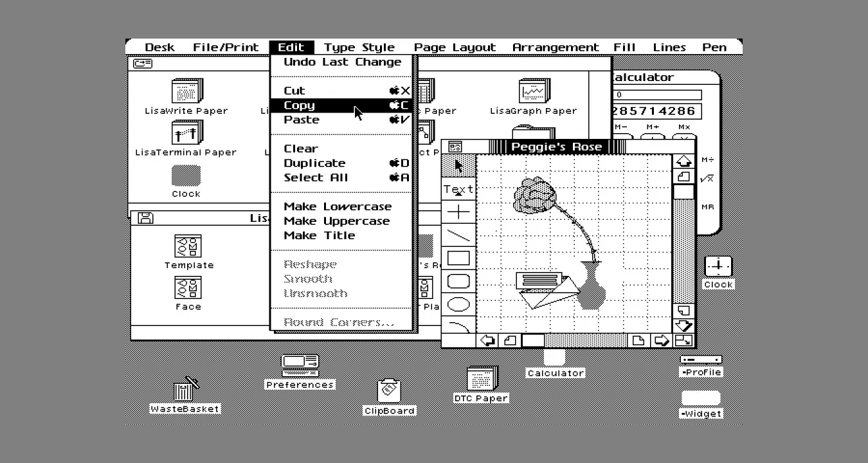
Task: Choose Clear from Edit menu
Action: tap(341, 149)
